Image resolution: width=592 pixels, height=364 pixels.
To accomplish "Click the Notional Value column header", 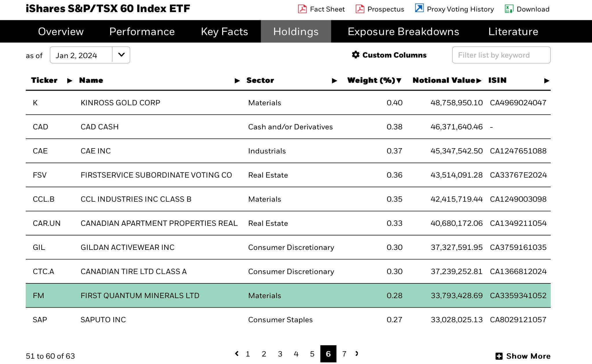I will point(444,80).
